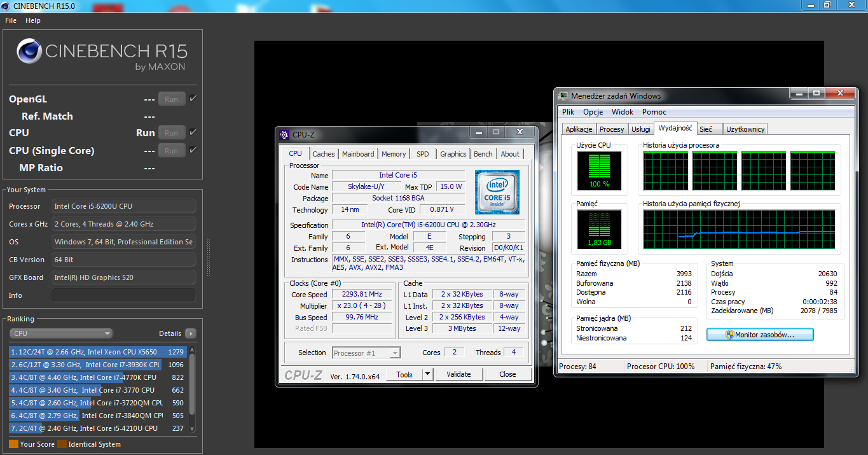Open the Plik menu in Task Manager
This screenshot has height=455, width=868.
568,112
